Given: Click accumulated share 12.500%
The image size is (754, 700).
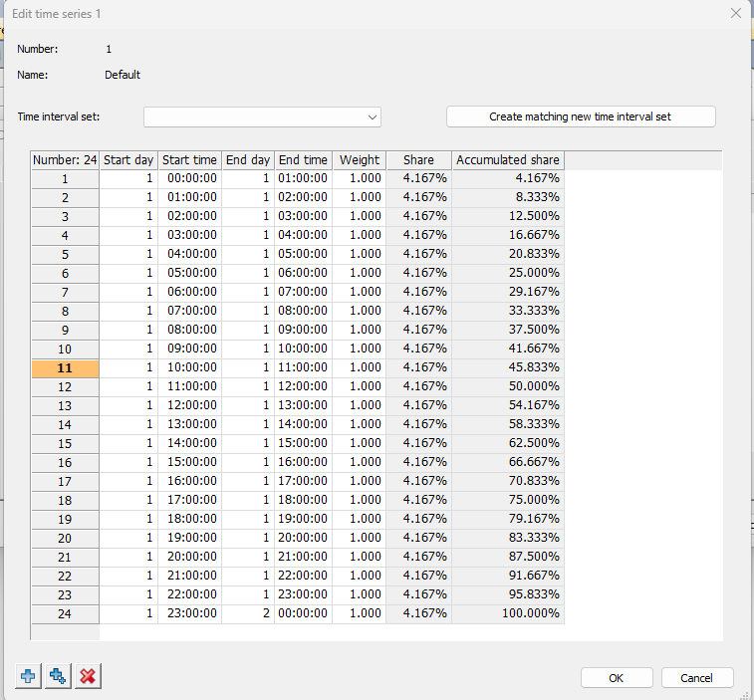Looking at the screenshot, I should [508, 216].
